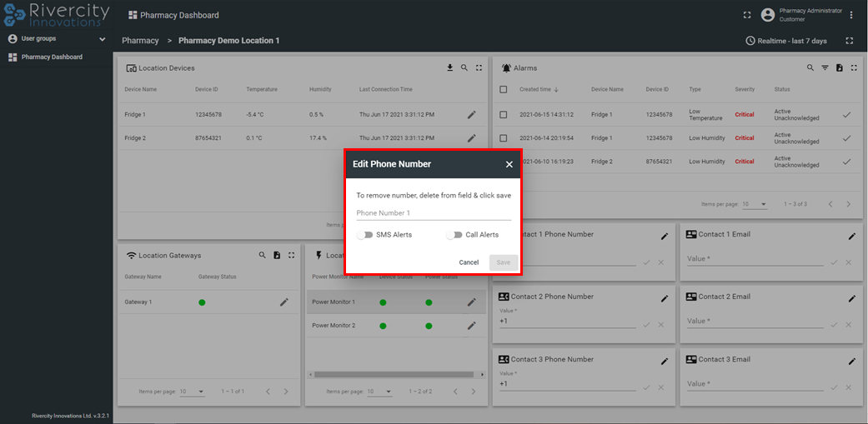868x424 pixels.
Task: Enable the SMS Alerts toggle
Action: click(364, 235)
